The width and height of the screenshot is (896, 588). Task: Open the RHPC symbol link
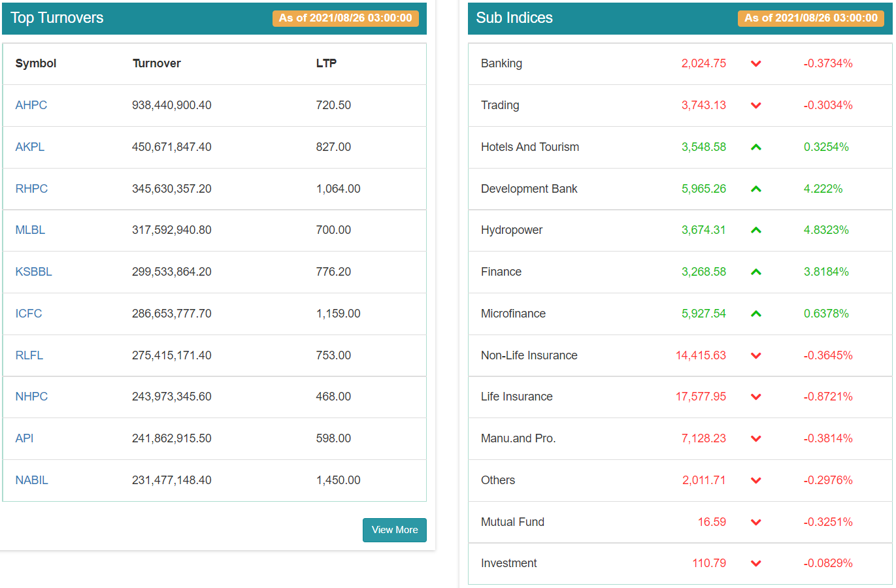click(x=31, y=189)
